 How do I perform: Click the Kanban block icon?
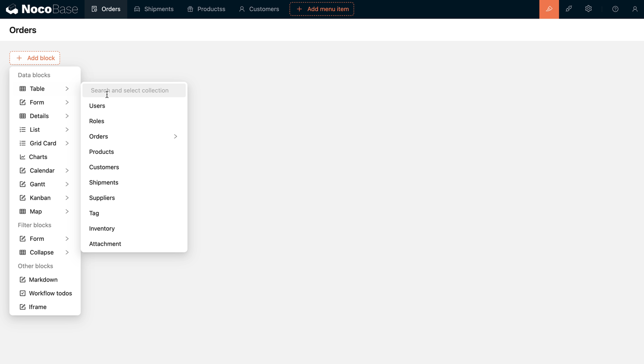(x=23, y=198)
